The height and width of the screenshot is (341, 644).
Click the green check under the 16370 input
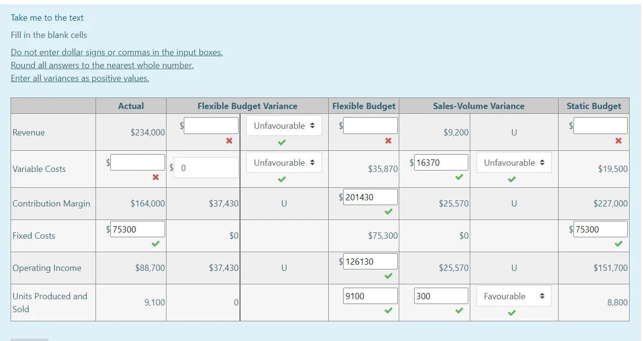(x=459, y=177)
